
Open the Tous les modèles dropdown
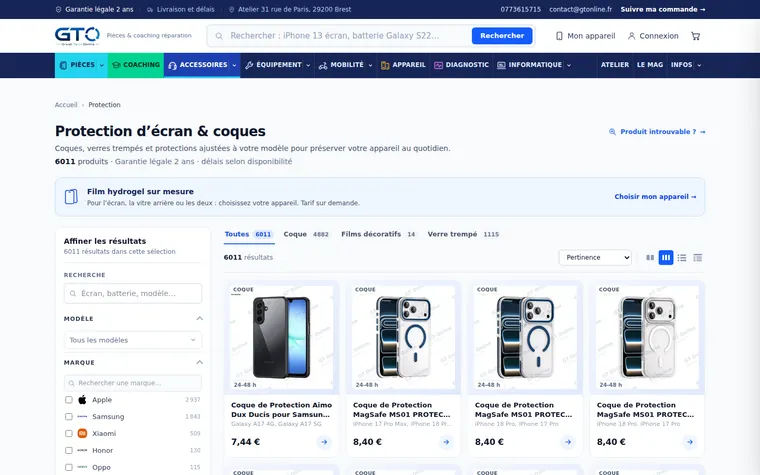[x=133, y=340]
